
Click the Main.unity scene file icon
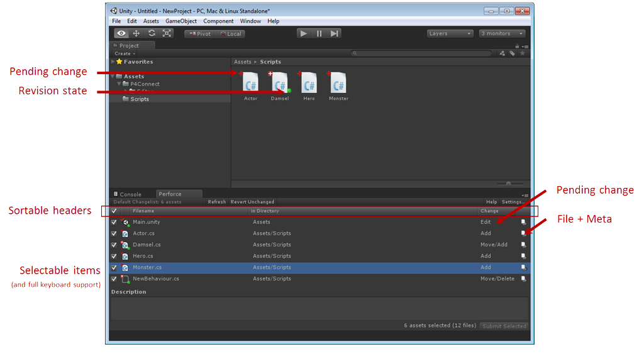pyautogui.click(x=125, y=222)
